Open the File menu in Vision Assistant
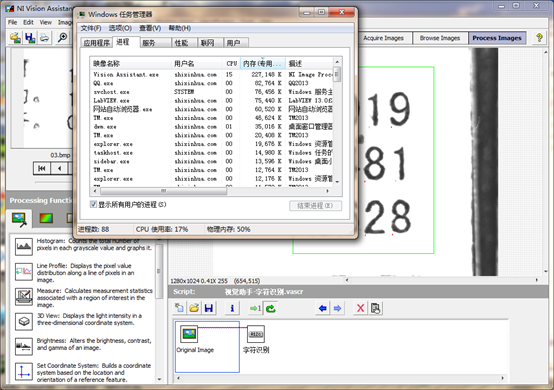 12,22
